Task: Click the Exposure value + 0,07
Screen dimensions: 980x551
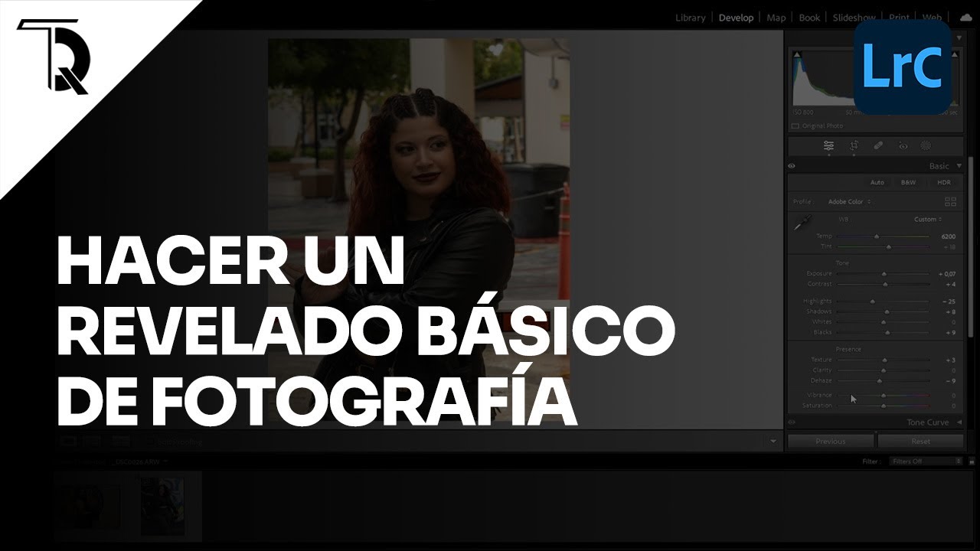Action: pos(946,274)
